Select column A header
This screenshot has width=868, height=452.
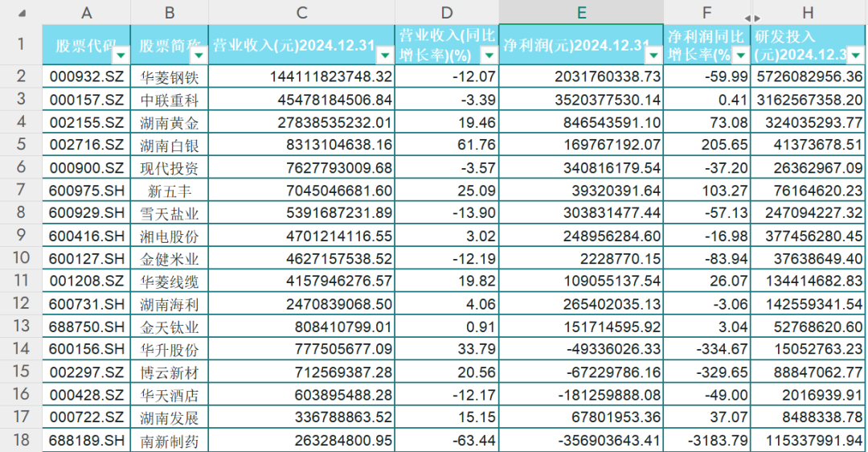pyautogui.click(x=86, y=12)
